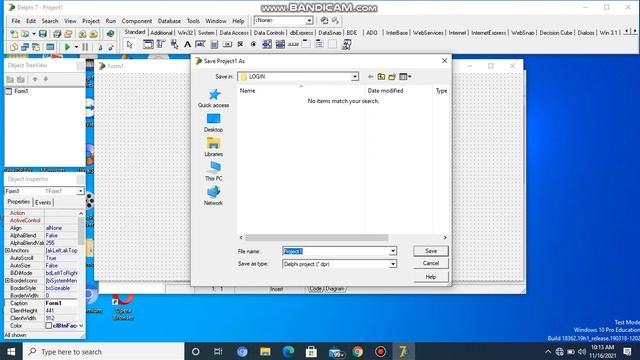Click the back arrow in Save dialog
Image resolution: width=640 pixels, height=360 pixels.
pyautogui.click(x=371, y=77)
